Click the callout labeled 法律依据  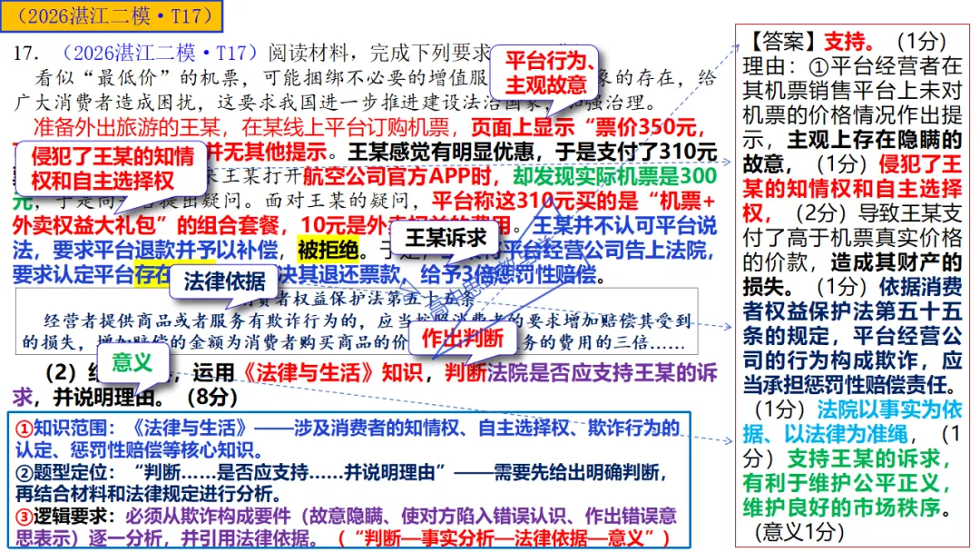(x=224, y=282)
